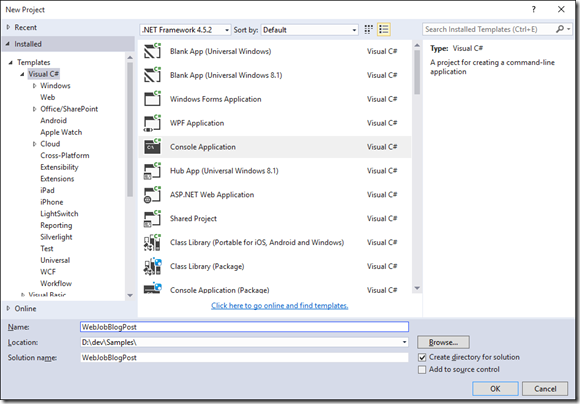Select the WCF category
Image resolution: width=580 pixels, height=404 pixels.
click(x=48, y=272)
